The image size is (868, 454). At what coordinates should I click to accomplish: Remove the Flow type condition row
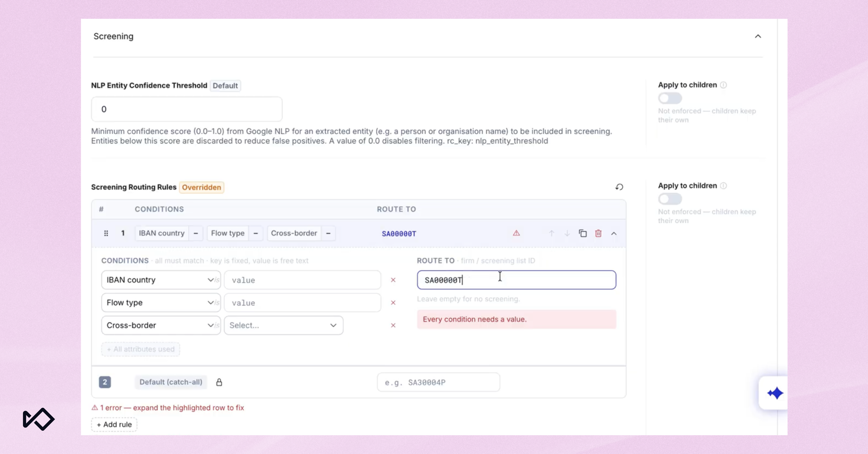tap(393, 302)
